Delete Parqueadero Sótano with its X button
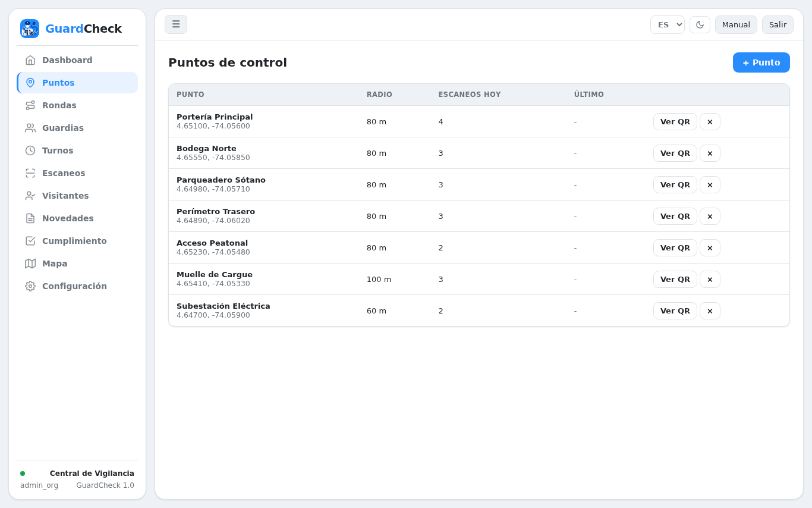Viewport: 812px width, 508px height. (x=710, y=185)
